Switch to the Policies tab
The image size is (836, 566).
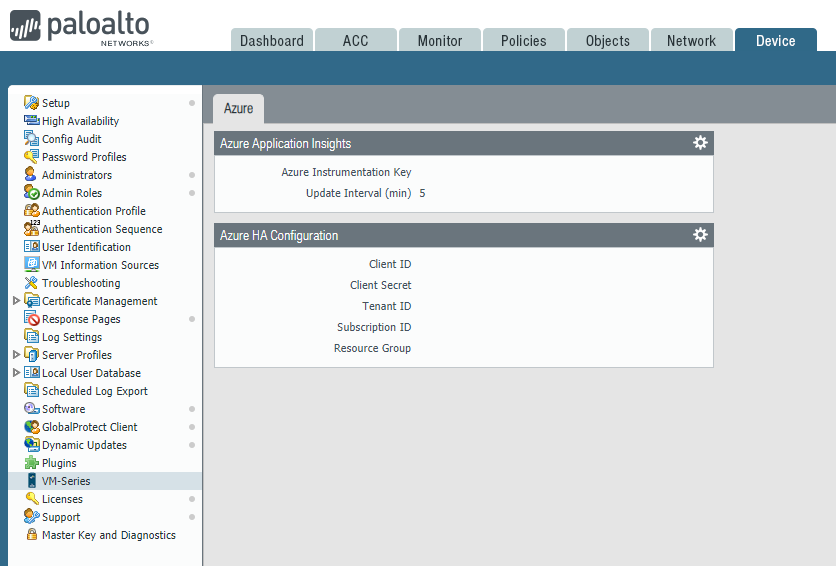(x=523, y=41)
